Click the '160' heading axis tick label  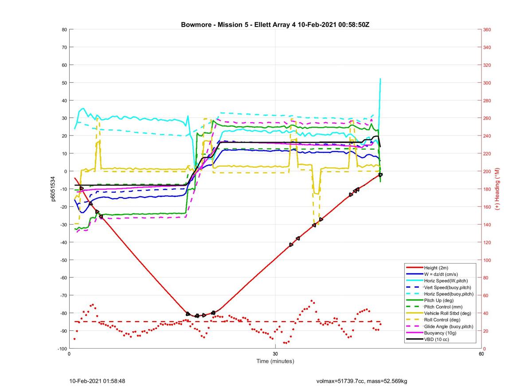click(x=487, y=207)
